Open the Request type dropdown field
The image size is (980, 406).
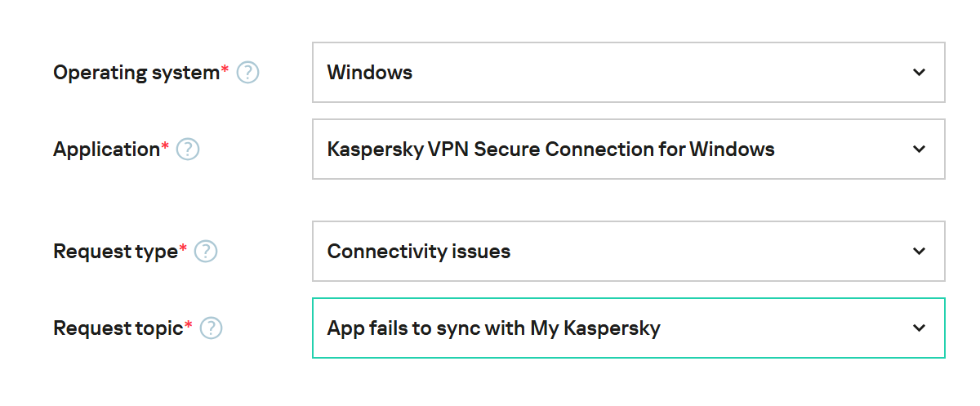(x=628, y=252)
